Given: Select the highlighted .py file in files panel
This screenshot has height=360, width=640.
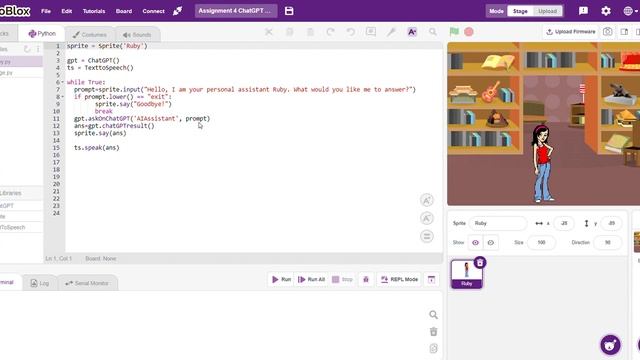Looking at the screenshot, I should [21, 62].
